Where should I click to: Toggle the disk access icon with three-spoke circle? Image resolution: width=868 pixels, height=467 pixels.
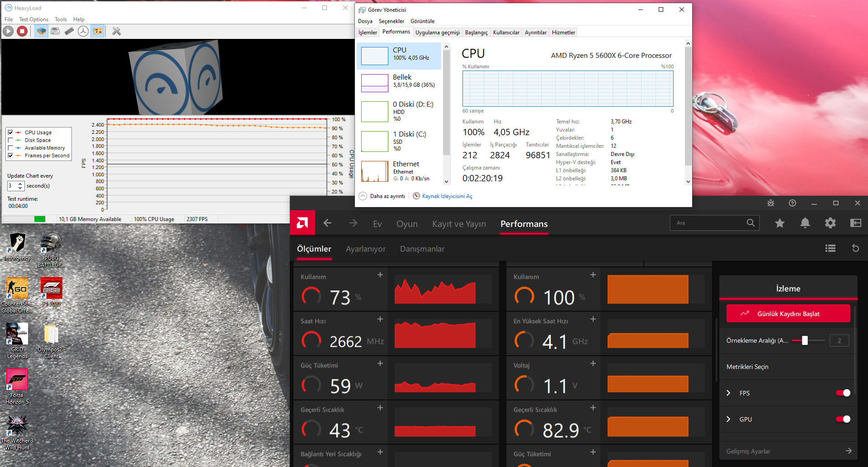click(x=83, y=31)
